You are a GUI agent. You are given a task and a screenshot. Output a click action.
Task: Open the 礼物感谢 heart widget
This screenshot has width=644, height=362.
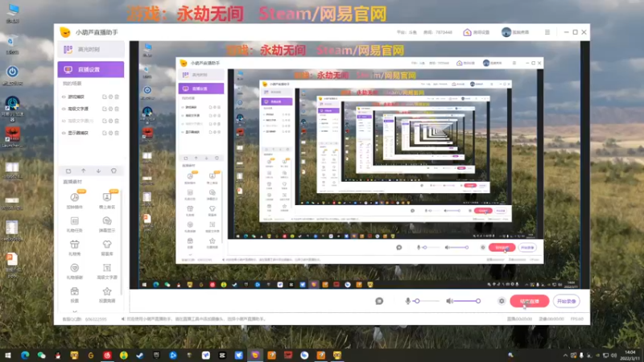click(x=74, y=271)
